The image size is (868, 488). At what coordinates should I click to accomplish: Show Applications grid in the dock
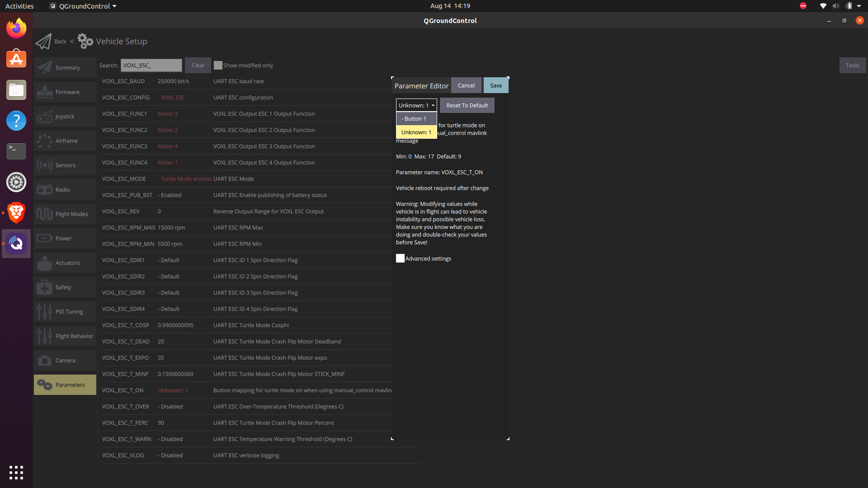(x=16, y=473)
